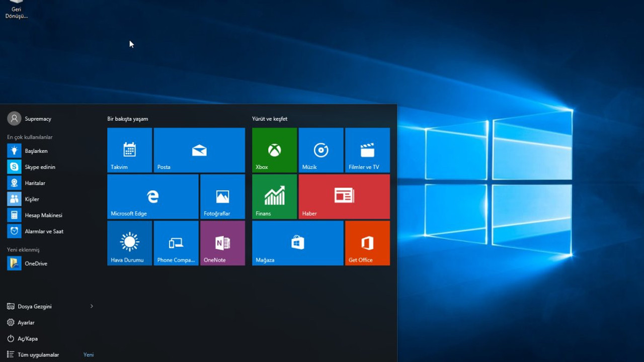Launch the Posta mail tile
The image size is (644, 362).
[199, 149]
